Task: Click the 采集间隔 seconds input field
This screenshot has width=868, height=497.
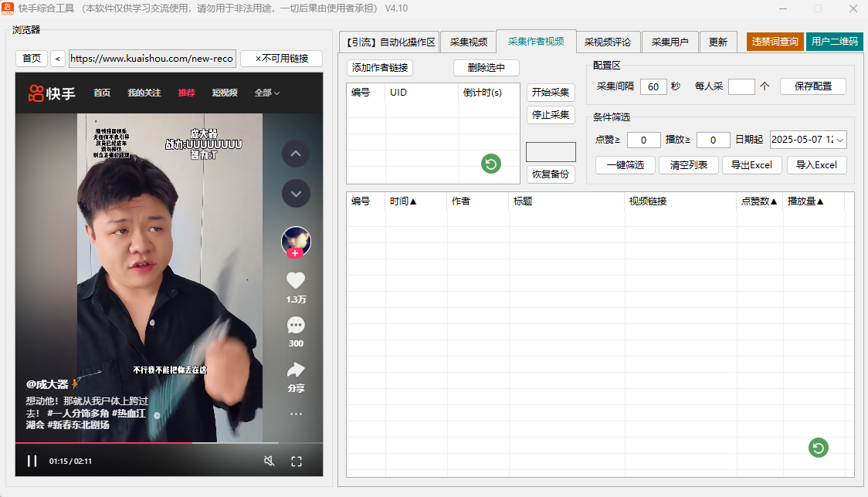Action: [653, 86]
